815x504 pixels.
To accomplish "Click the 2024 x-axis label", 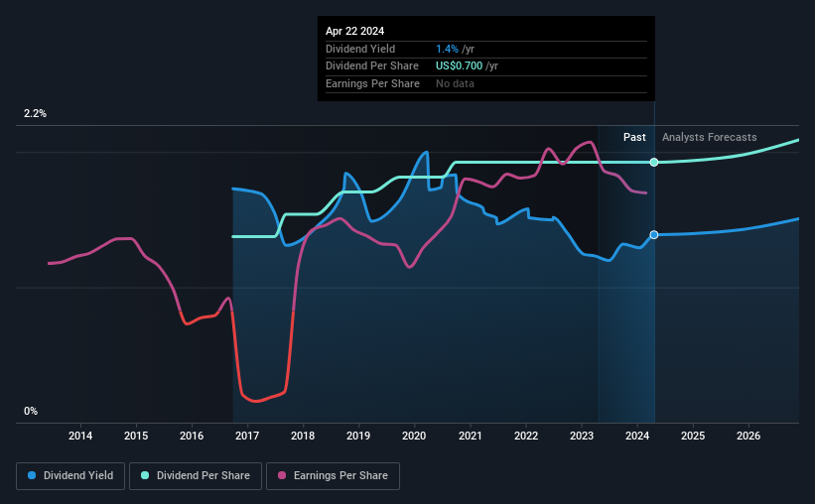I will coord(637,436).
